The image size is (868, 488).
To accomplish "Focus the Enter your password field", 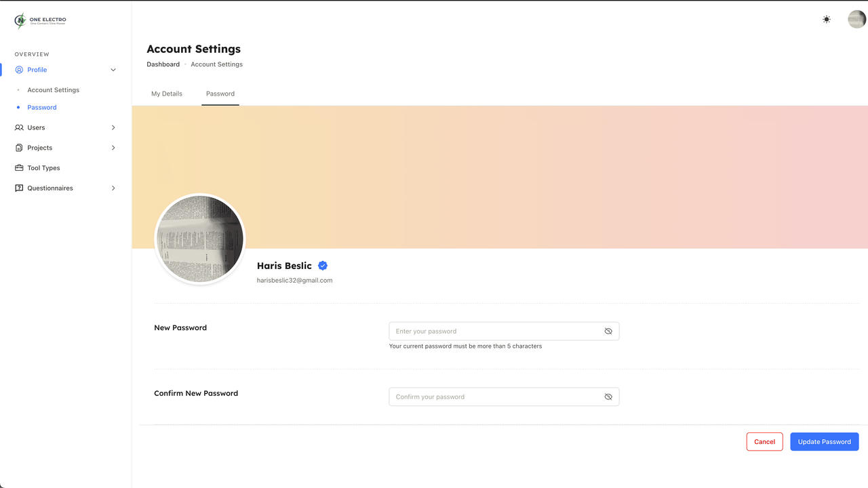I will click(x=495, y=331).
